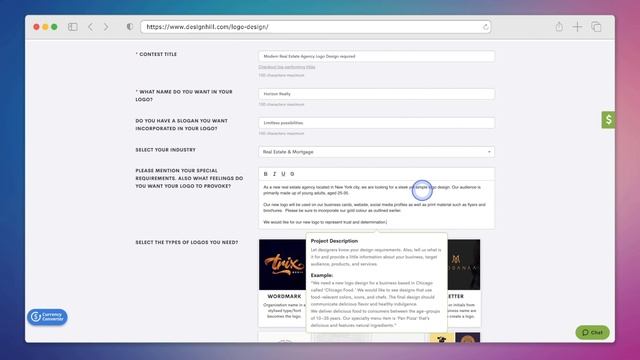The width and height of the screenshot is (640, 360).
Task: Click the Wordmark label text
Action: click(x=284, y=296)
